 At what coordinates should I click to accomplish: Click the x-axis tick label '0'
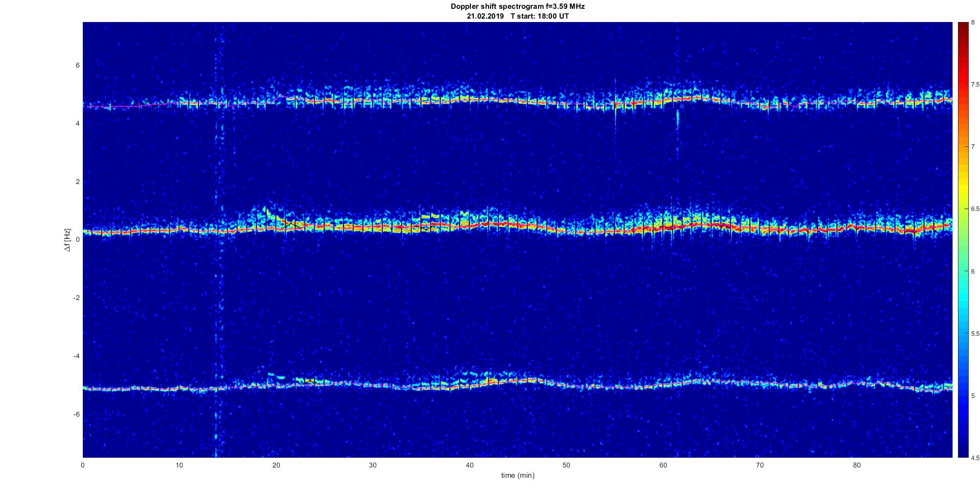83,465
